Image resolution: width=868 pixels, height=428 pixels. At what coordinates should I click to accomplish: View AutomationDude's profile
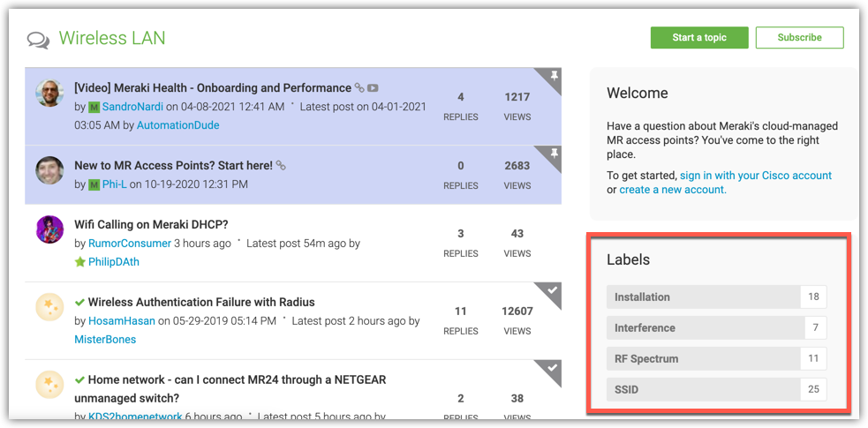(178, 125)
